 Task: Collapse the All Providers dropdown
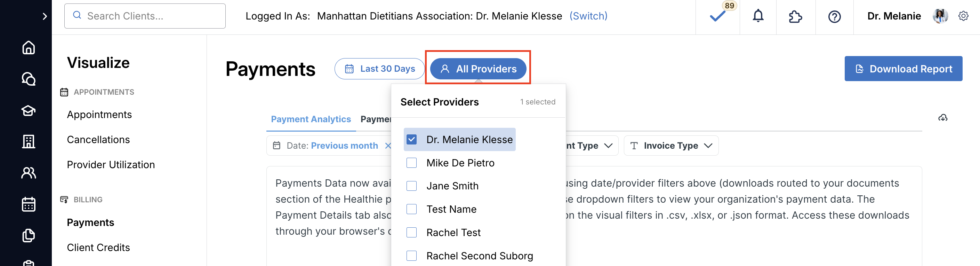pos(478,69)
